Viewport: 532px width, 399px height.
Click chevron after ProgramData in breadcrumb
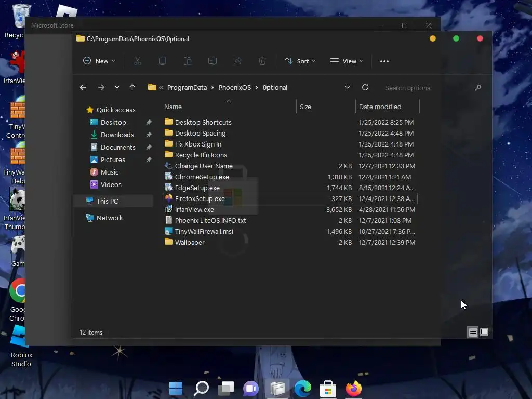[x=212, y=87]
